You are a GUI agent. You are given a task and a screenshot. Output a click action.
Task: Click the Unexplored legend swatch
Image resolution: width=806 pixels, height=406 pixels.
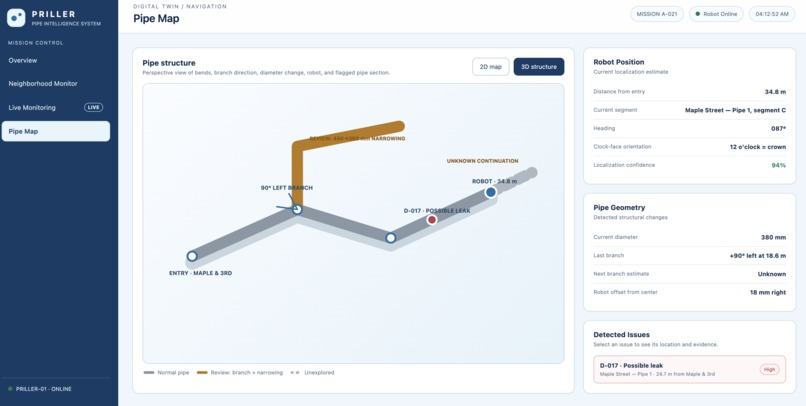(x=295, y=373)
